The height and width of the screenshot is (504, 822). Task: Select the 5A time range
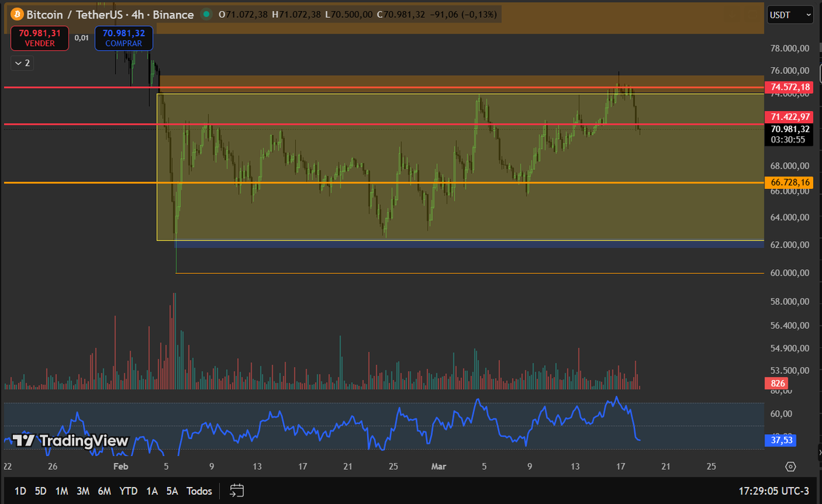coord(172,491)
